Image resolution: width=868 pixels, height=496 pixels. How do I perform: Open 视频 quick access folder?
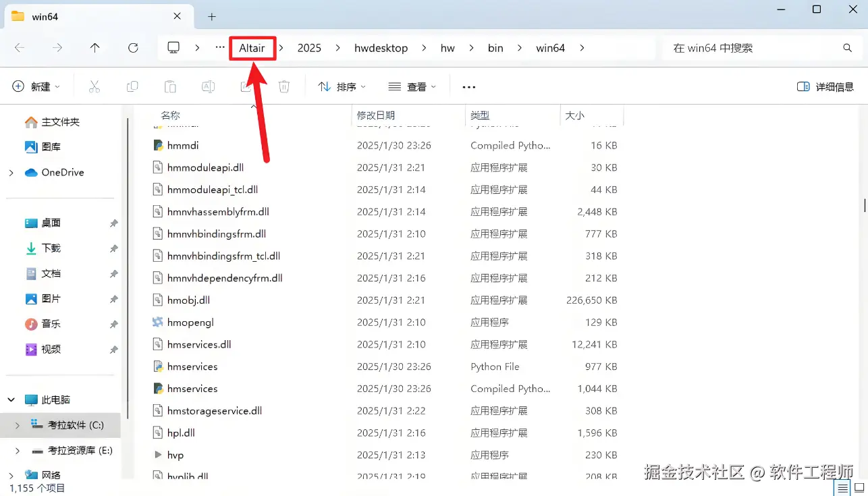[43, 349]
